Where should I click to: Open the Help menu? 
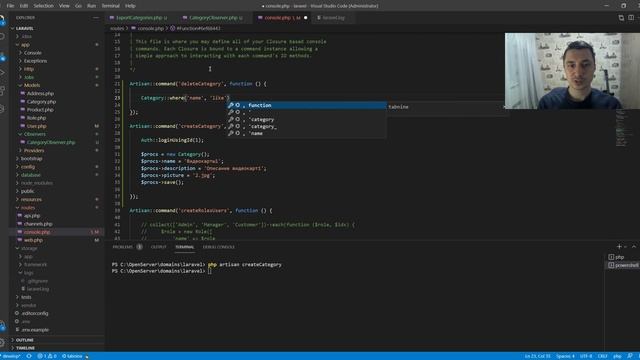130,6
